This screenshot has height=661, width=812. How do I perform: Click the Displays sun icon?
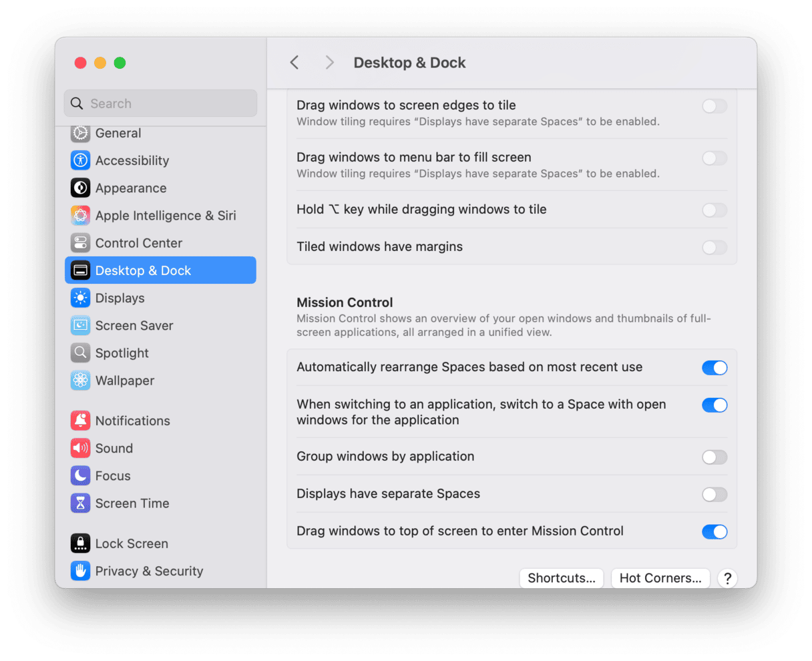click(x=80, y=298)
